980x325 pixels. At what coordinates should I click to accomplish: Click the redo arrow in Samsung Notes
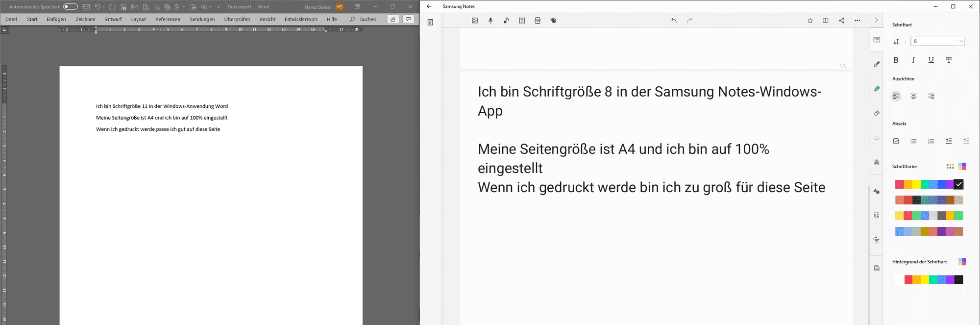pyautogui.click(x=689, y=21)
